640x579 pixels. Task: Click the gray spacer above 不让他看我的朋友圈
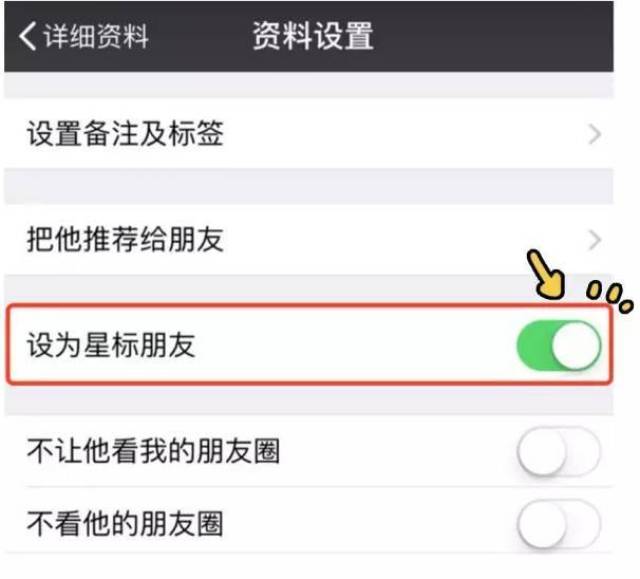coord(309,400)
